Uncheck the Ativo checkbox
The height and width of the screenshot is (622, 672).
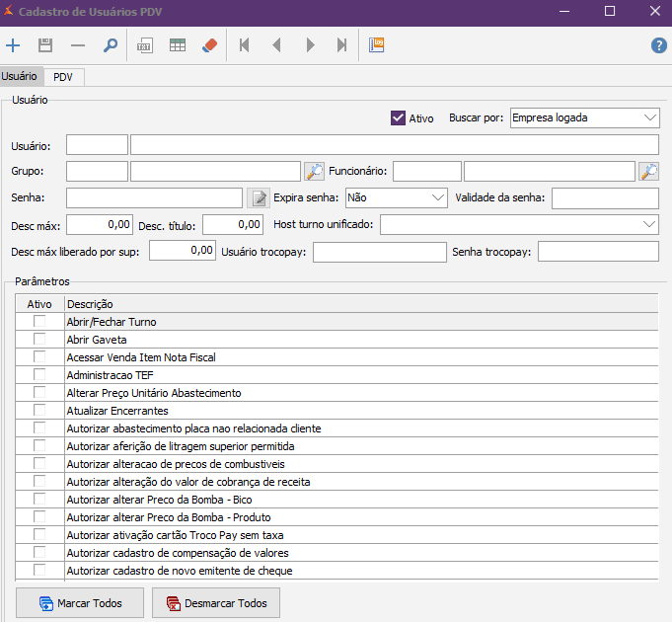399,118
